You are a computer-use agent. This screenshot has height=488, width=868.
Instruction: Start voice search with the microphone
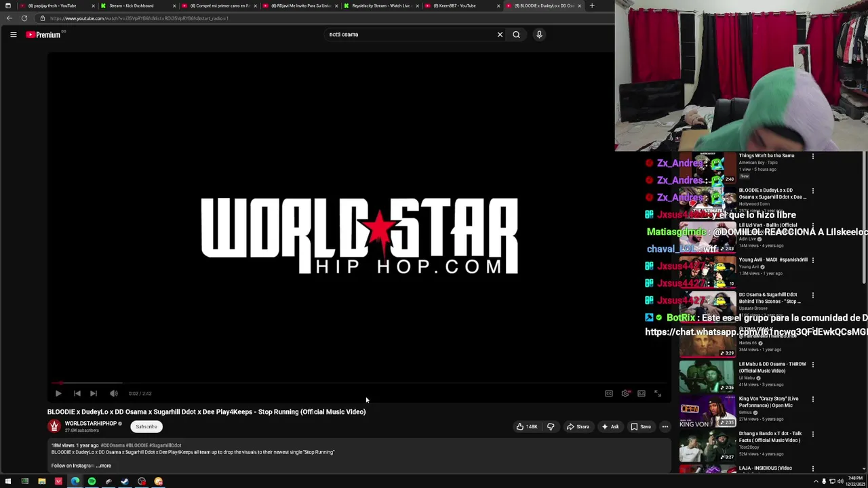pyautogui.click(x=539, y=35)
